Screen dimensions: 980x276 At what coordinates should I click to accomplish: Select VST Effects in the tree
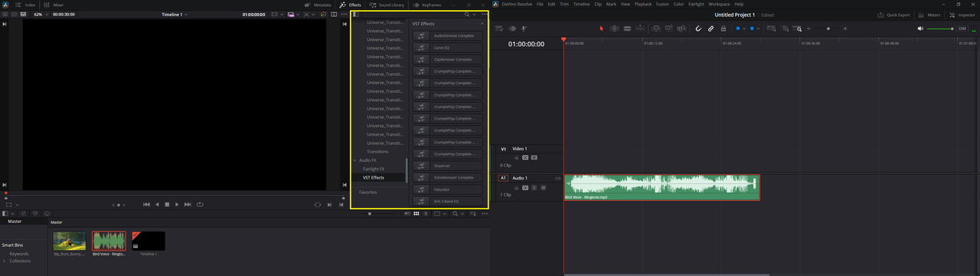(374, 177)
